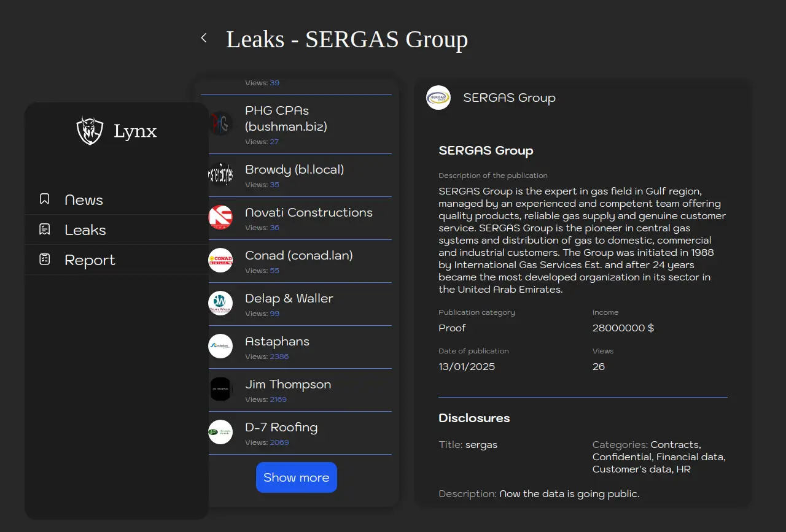Click the Conad logo thumbnail

click(x=220, y=260)
